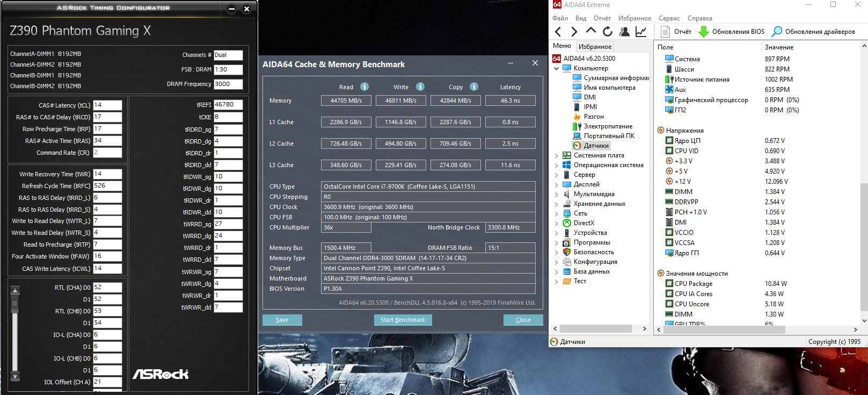868x395 pixels.
Task: Select Электропитание in the tree
Action: 602,126
